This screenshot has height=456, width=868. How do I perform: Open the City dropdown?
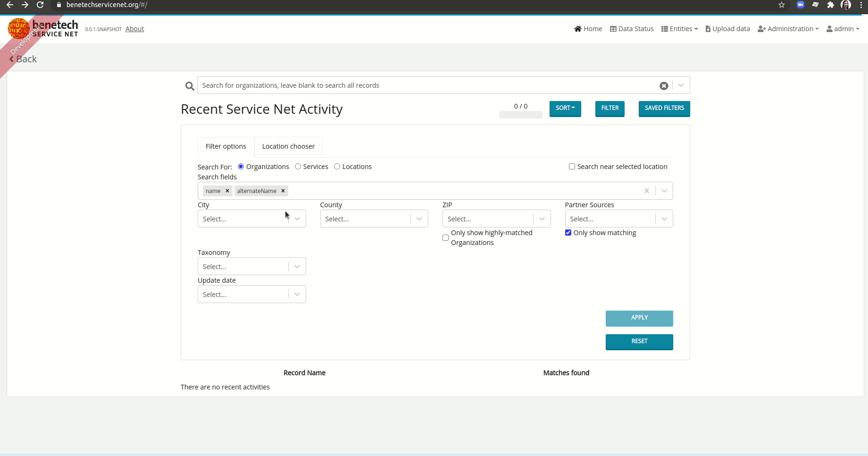(252, 219)
